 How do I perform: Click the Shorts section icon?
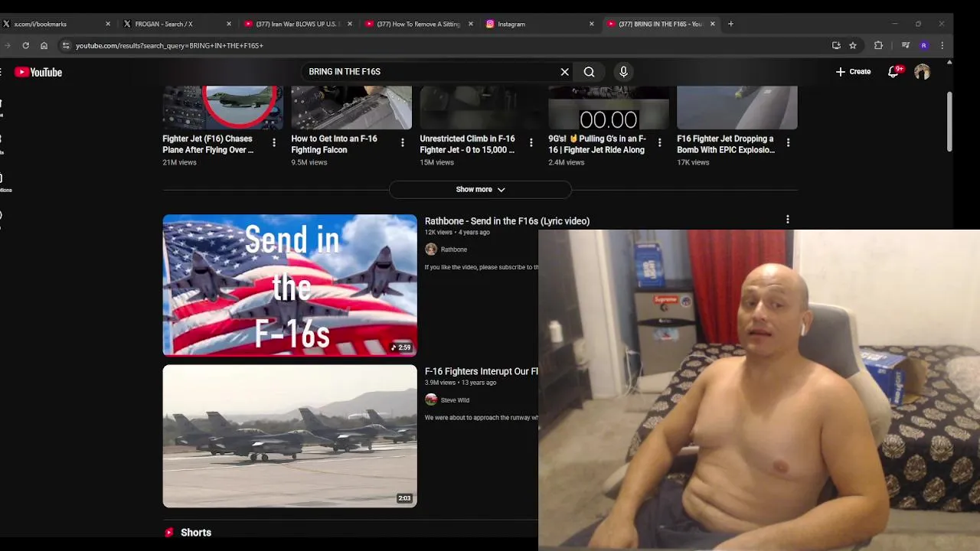(169, 533)
